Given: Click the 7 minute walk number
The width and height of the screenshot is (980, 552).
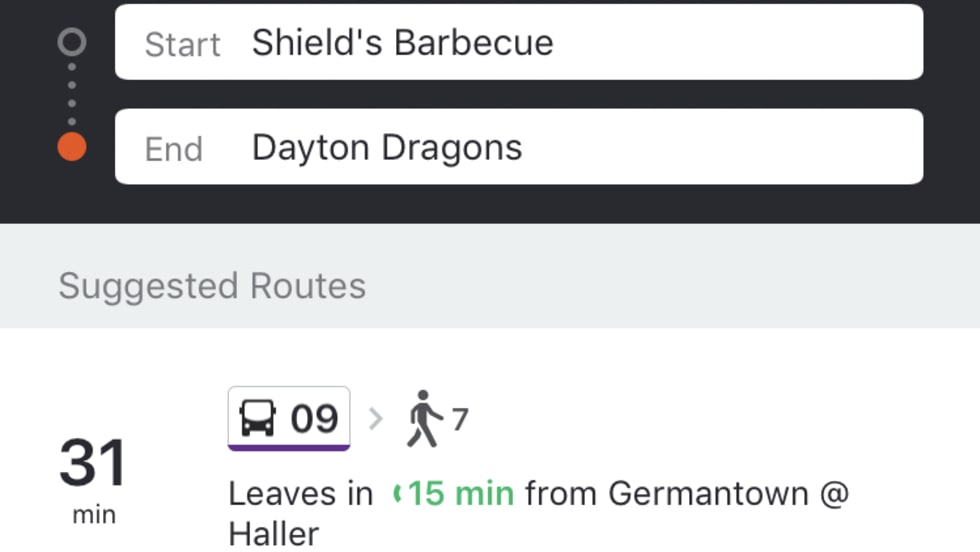Looking at the screenshot, I should pos(459,419).
